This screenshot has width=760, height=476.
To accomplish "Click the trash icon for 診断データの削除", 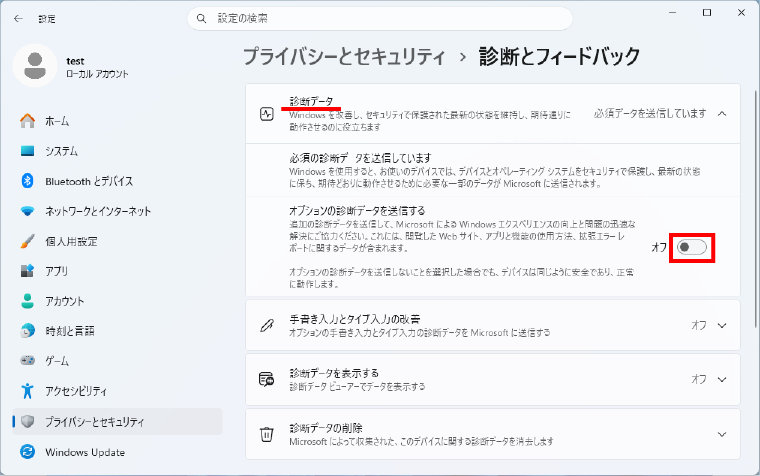I will click(267, 434).
